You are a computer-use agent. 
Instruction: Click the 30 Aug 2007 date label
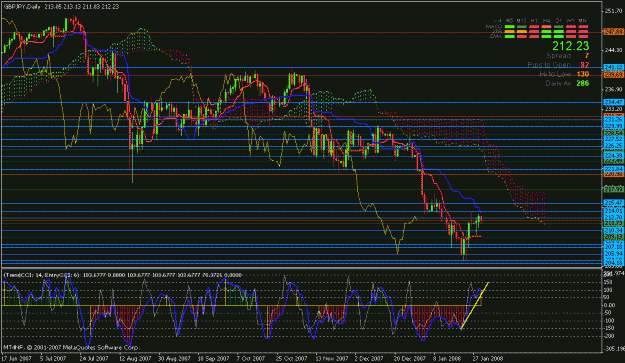pyautogui.click(x=174, y=358)
